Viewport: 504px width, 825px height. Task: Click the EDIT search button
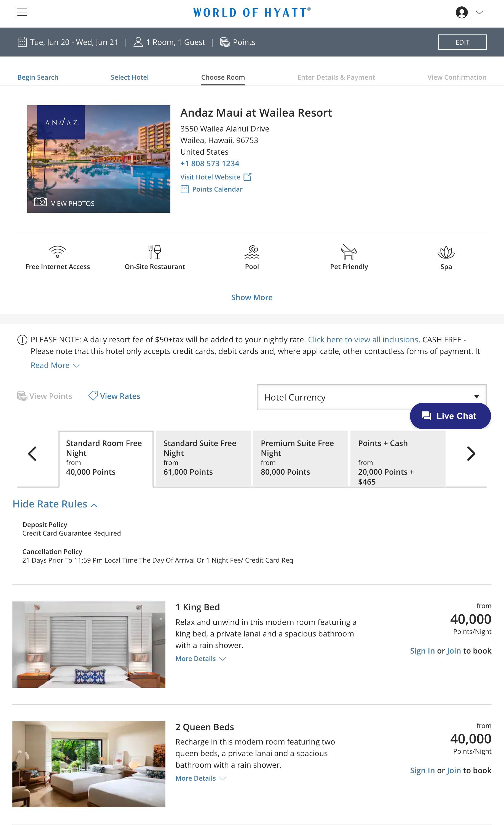tap(462, 42)
